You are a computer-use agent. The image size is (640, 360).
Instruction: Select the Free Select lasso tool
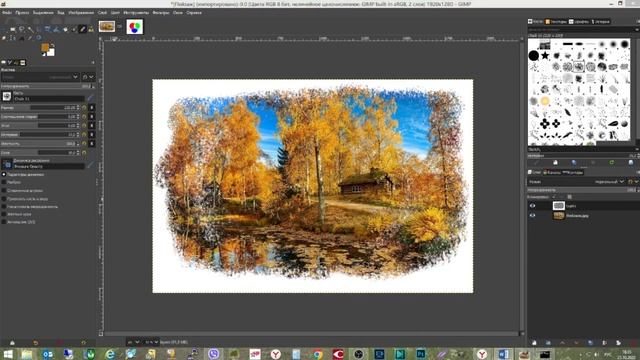pyautogui.click(x=22, y=29)
